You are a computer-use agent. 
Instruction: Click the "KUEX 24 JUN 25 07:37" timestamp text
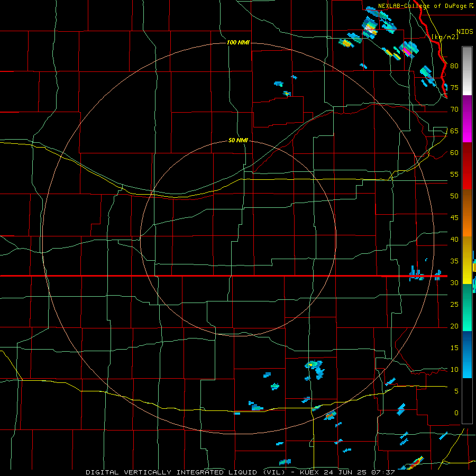coord(347,472)
